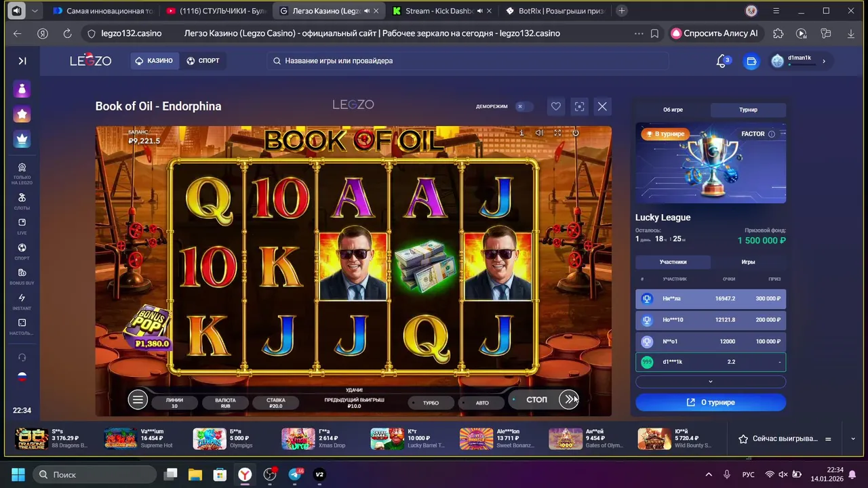Open the Slots sidebar section
The height and width of the screenshot is (488, 868).
[x=22, y=201]
